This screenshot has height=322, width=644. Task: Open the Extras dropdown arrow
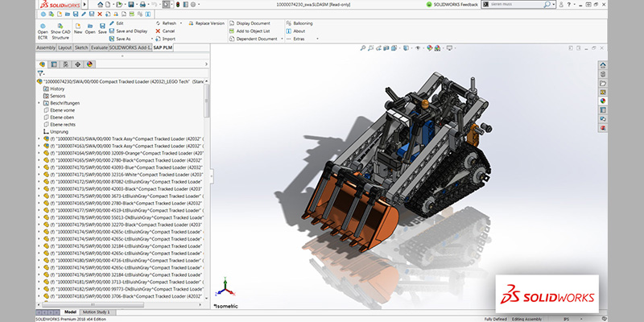tap(317, 39)
